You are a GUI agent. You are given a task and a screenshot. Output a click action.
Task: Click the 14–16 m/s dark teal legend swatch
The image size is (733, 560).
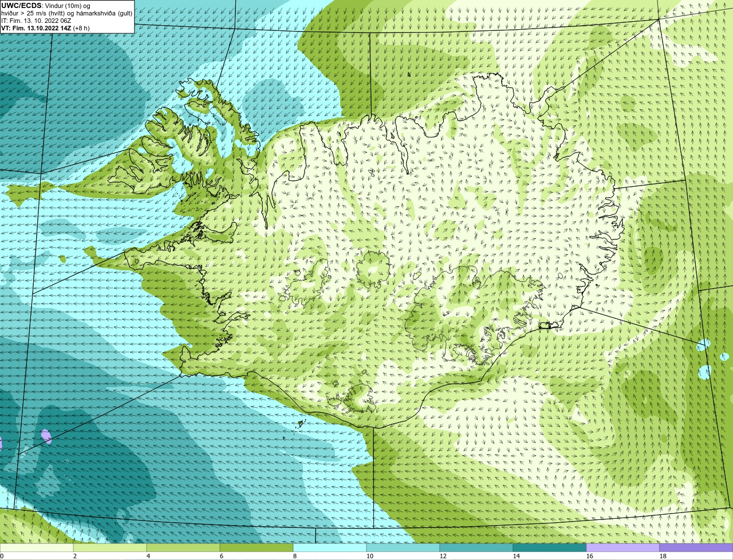pos(550,548)
